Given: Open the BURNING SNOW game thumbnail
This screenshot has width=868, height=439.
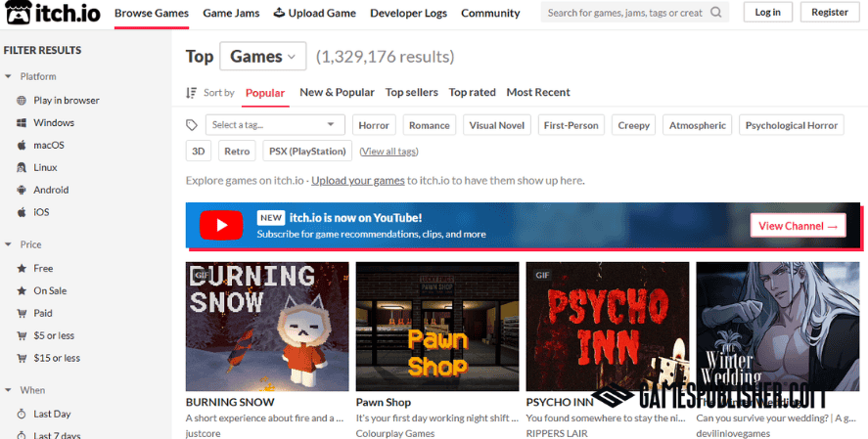Looking at the screenshot, I should tap(267, 327).
